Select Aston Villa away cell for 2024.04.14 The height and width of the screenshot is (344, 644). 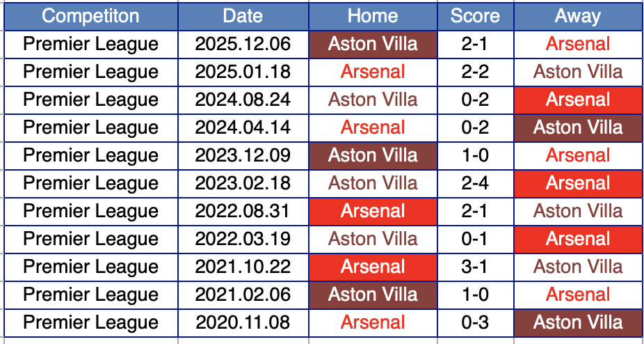[x=578, y=127]
